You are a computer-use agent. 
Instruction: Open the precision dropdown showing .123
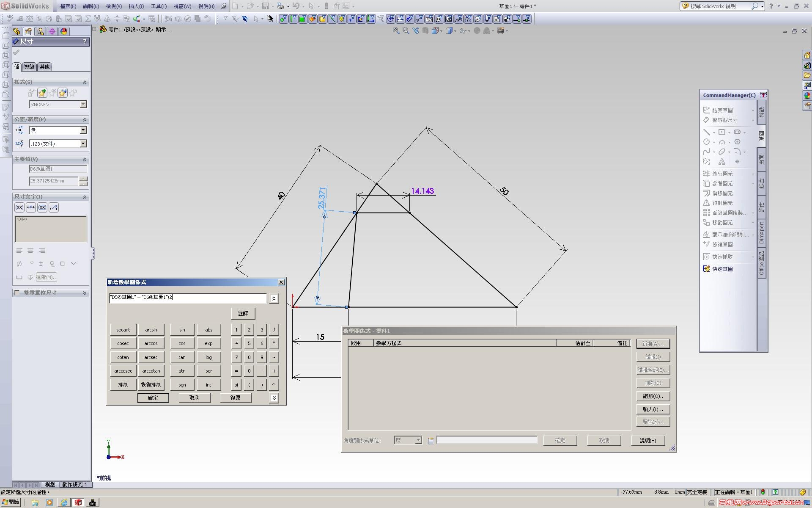point(83,144)
